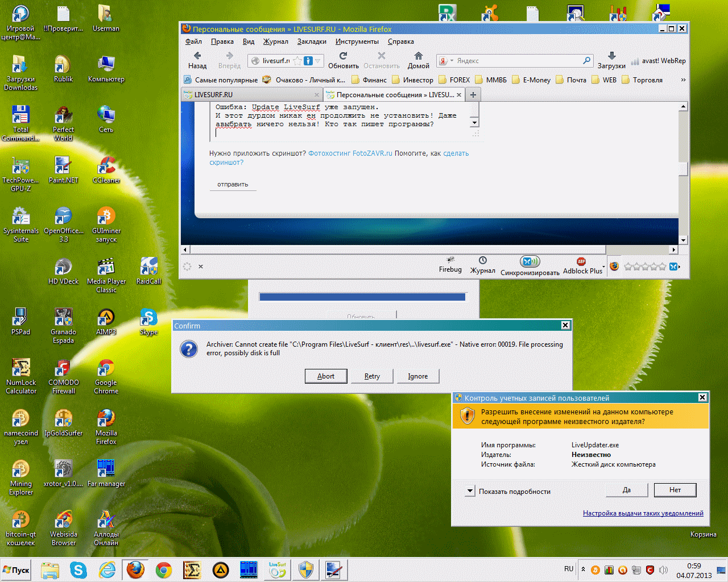
Task: Select the COMODO Firewall desktop icon
Action: pyautogui.click(x=63, y=377)
